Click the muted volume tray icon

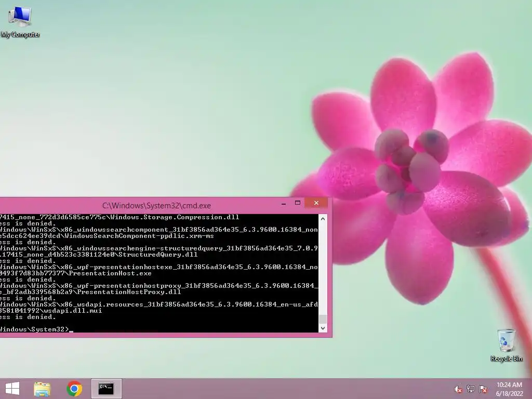click(x=458, y=389)
